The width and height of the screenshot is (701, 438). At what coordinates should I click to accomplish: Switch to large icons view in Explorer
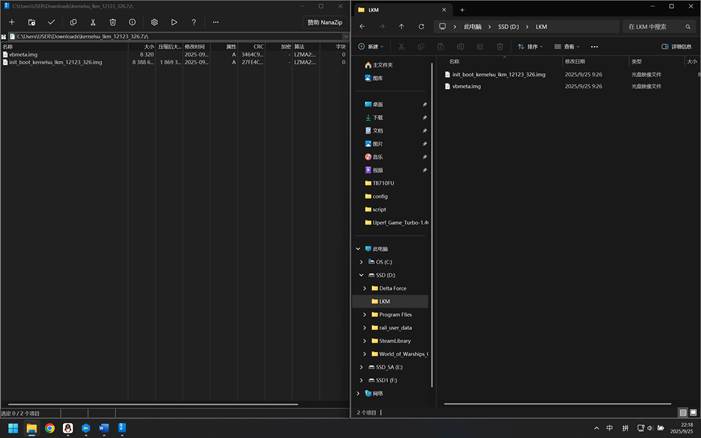(x=695, y=412)
